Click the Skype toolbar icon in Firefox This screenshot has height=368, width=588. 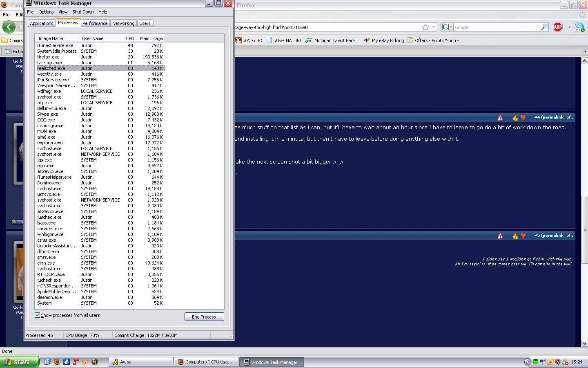(x=579, y=27)
